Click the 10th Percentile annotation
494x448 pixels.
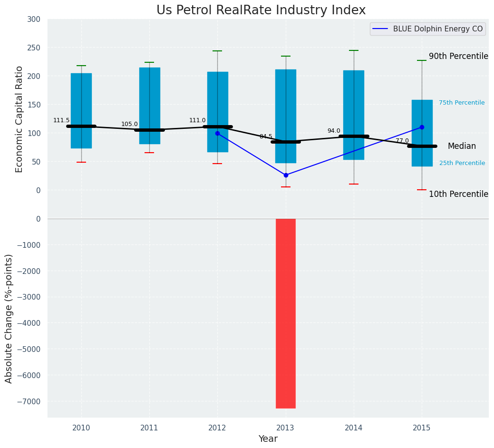tap(458, 194)
